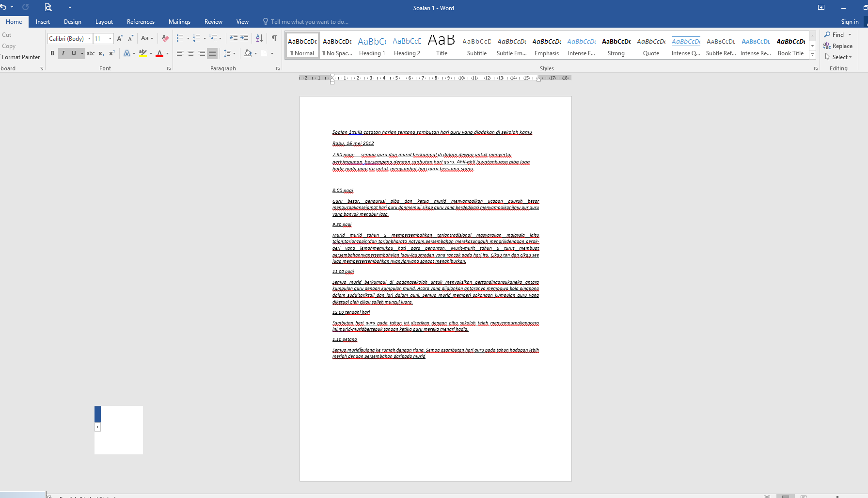
Task: Apply Subscript formatting
Action: [101, 53]
